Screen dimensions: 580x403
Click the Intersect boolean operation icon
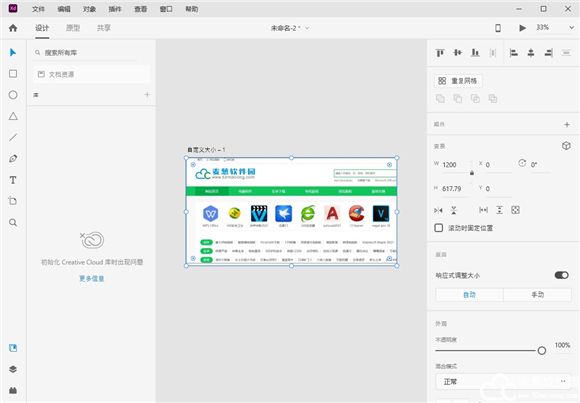[475, 98]
